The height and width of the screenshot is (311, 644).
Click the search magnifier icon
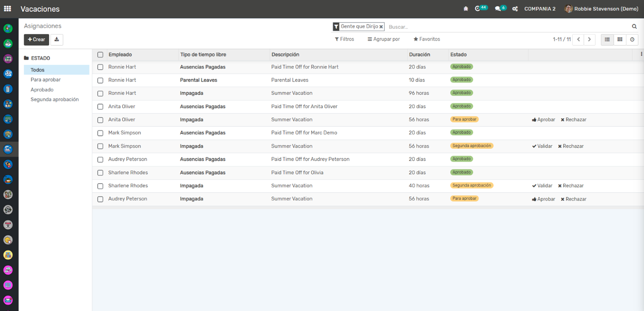pyautogui.click(x=634, y=27)
